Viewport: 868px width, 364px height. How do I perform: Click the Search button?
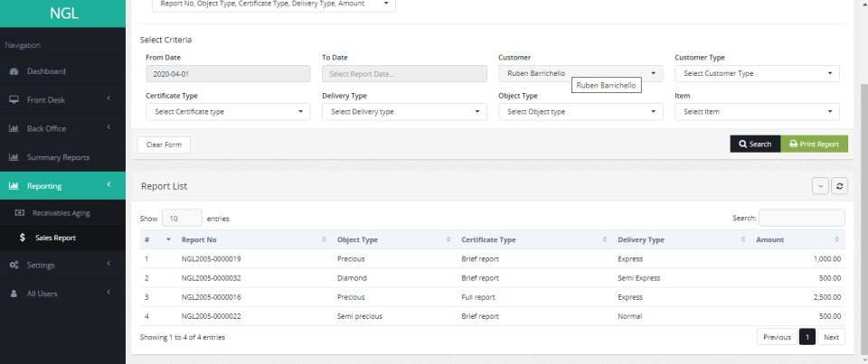(x=755, y=144)
